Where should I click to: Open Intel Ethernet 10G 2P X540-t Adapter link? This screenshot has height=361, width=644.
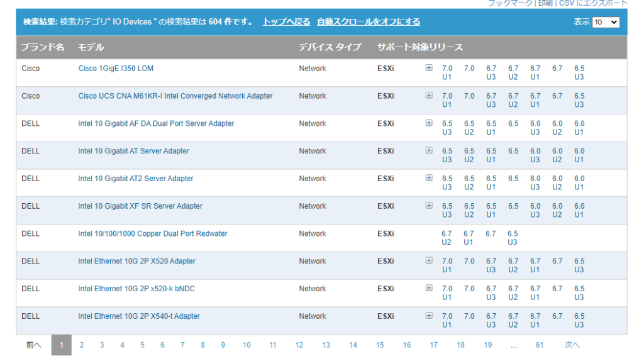click(139, 316)
